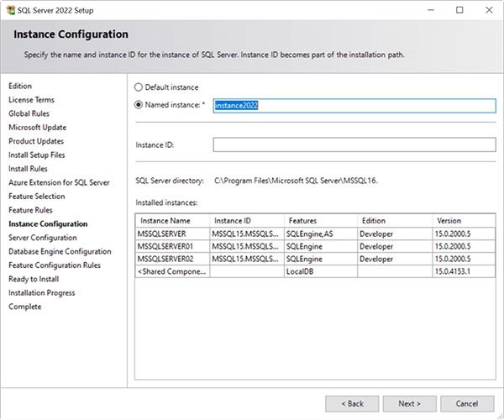Screen dimensions: 504x420
Task: Click the Instance ID column header
Action: (x=247, y=221)
